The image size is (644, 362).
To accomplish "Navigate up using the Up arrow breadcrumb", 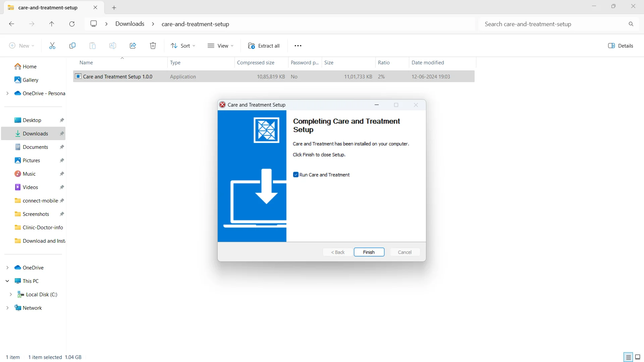I will point(51,24).
